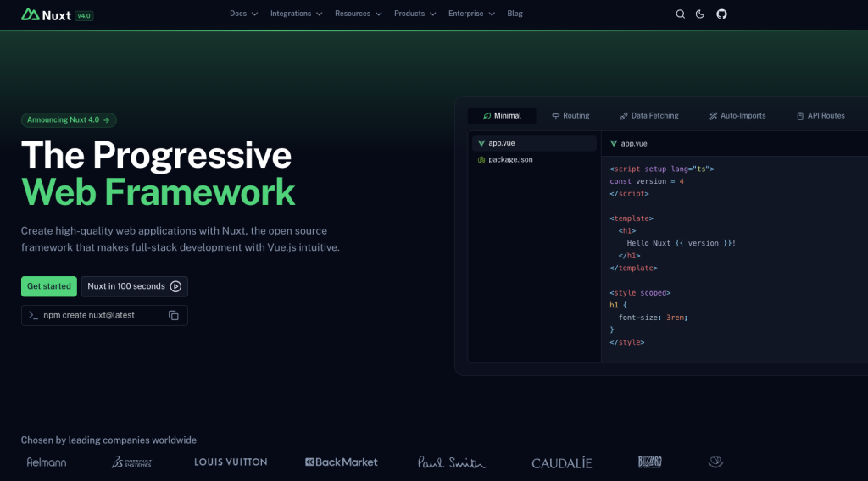
Task: Open the search magnifier icon
Action: tap(681, 14)
